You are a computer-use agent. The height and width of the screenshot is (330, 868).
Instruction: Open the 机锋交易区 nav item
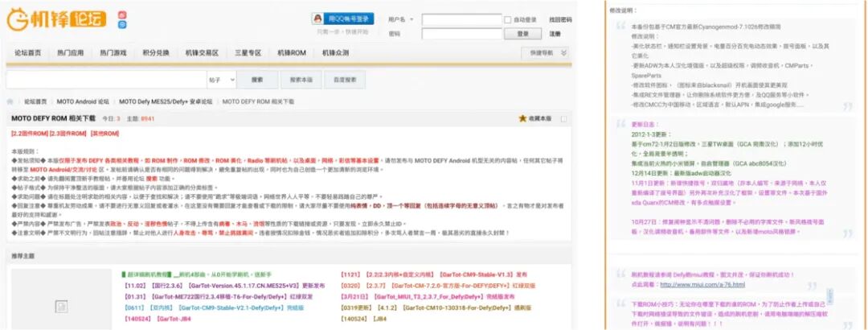202,53
